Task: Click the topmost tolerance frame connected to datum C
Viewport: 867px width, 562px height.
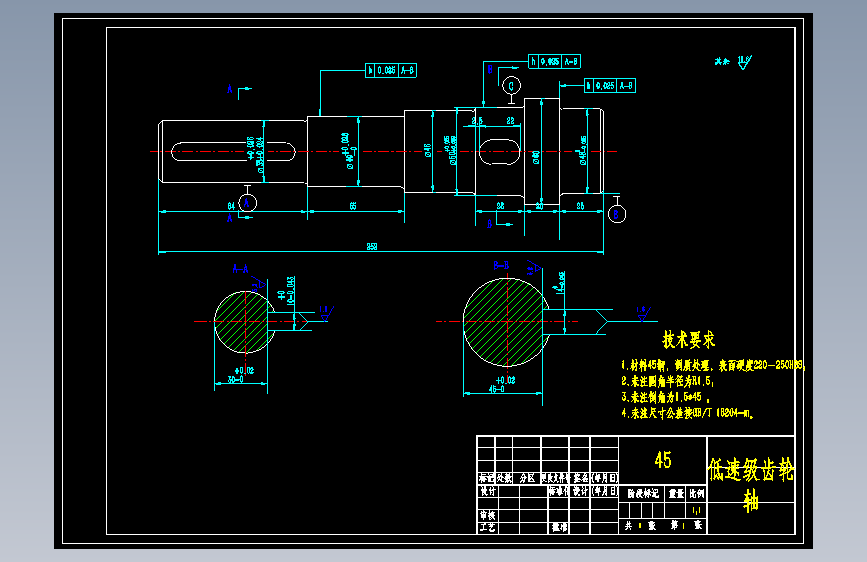Action: [x=555, y=61]
